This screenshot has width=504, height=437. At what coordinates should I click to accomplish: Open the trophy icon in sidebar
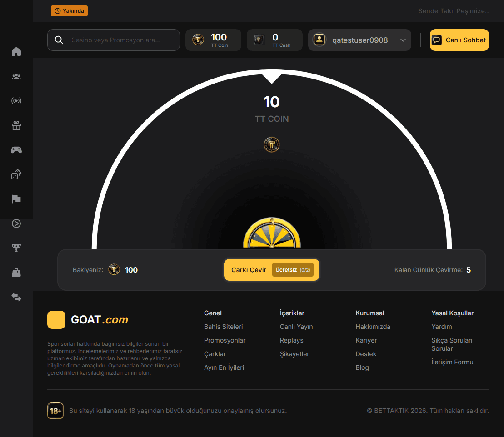point(16,248)
